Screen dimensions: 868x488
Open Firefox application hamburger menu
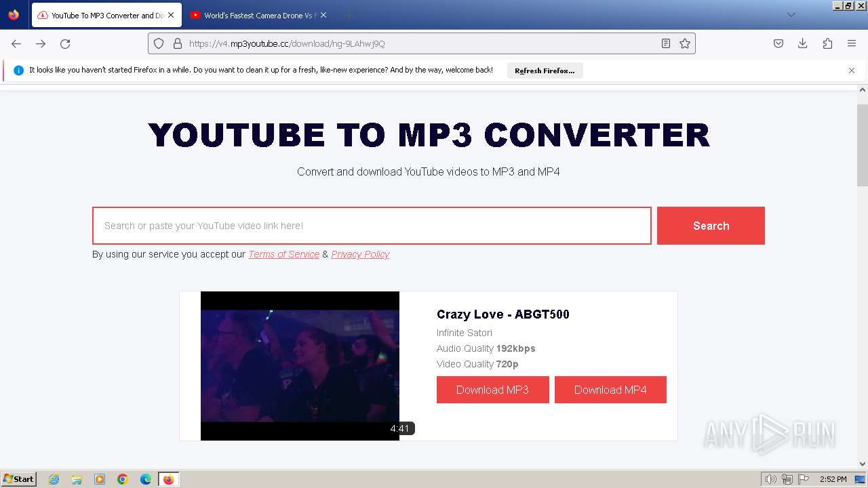(852, 43)
